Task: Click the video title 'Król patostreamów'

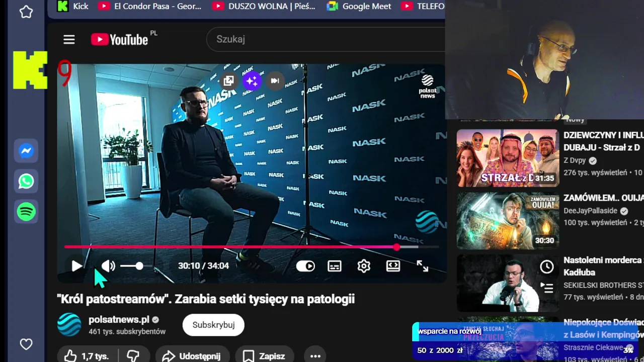Action: point(206,299)
